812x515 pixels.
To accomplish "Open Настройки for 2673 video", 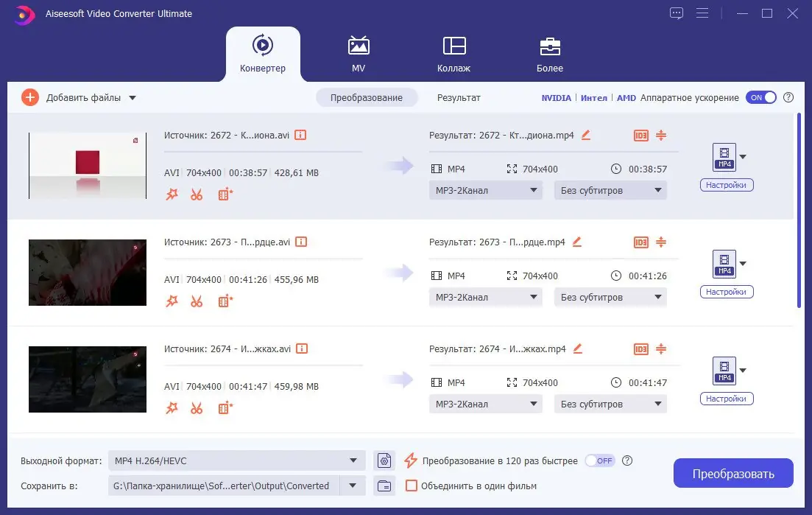I will point(726,292).
